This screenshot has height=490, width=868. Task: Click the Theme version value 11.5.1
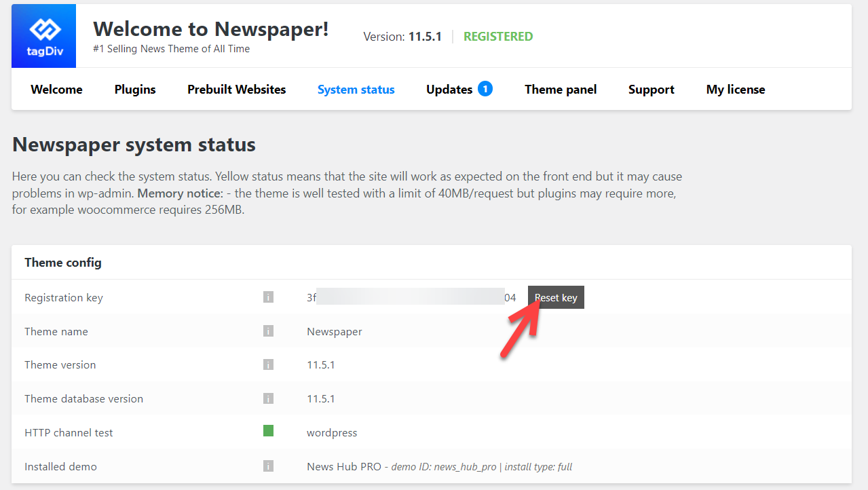pyautogui.click(x=321, y=365)
